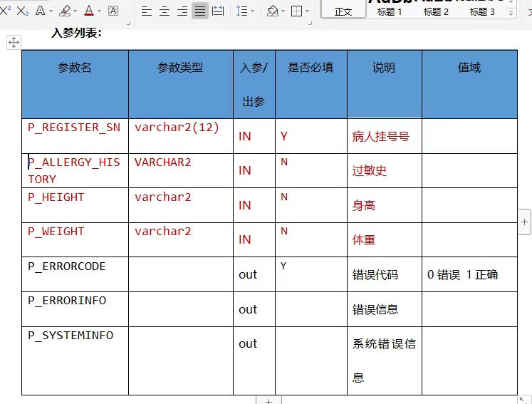Toggle subscript formatting

click(x=22, y=11)
